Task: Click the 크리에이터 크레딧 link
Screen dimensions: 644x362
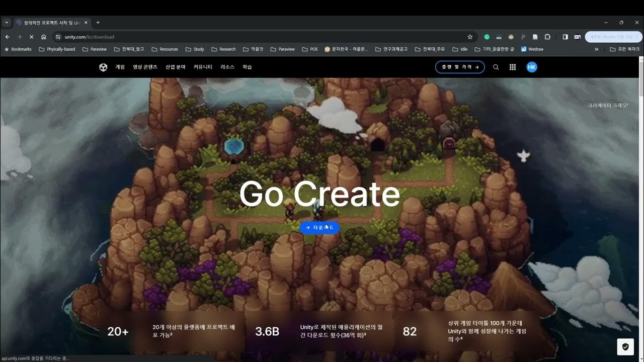Action: pos(608,106)
